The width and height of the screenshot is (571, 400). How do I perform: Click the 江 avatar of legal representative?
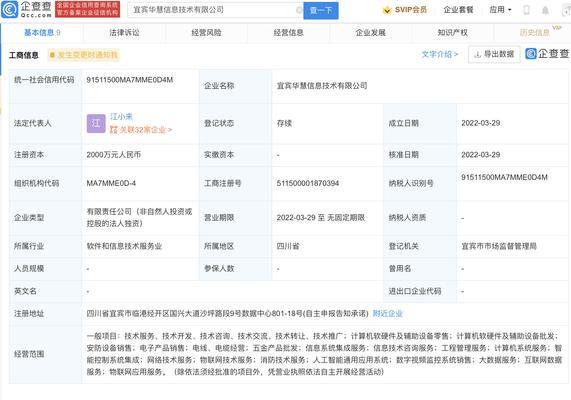pyautogui.click(x=96, y=123)
